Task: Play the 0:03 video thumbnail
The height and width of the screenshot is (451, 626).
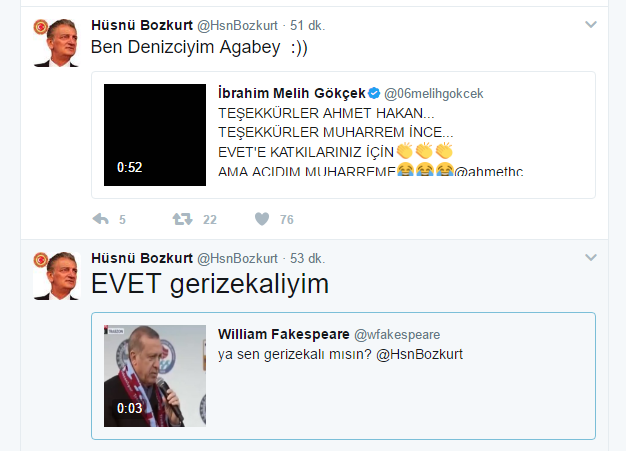Action: 155,375
